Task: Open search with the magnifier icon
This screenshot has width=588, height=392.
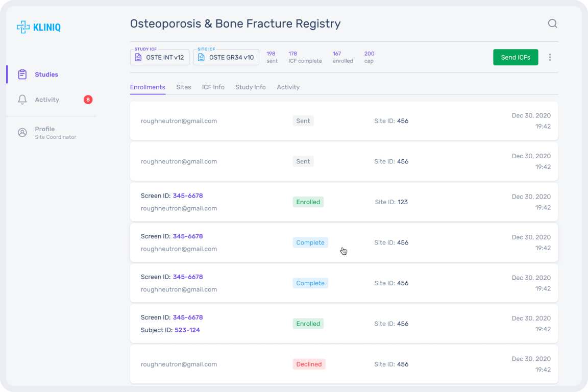Action: (552, 23)
